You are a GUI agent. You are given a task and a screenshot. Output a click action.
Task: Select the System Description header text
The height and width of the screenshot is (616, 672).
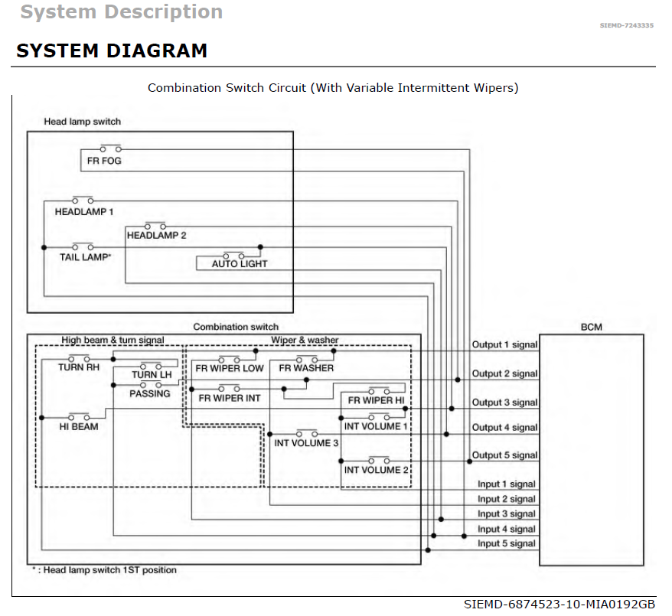[x=121, y=12]
